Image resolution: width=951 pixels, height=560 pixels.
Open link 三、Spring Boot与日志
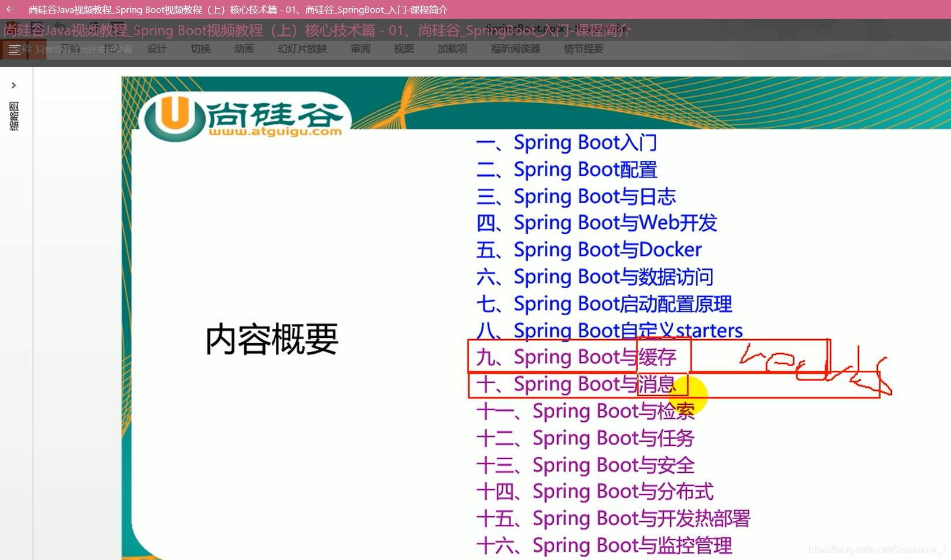point(576,196)
